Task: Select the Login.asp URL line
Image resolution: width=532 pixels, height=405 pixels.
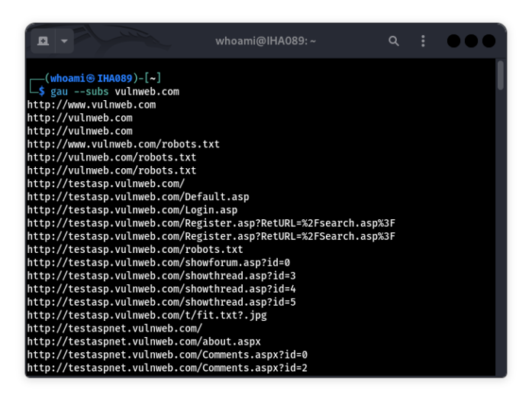Action: click(x=132, y=210)
